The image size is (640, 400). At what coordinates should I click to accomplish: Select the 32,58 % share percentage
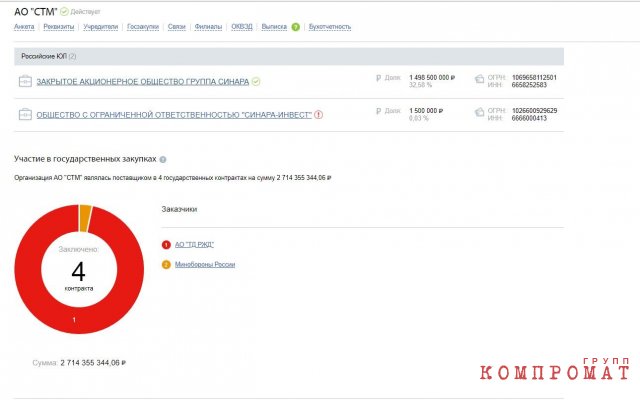[x=420, y=85]
